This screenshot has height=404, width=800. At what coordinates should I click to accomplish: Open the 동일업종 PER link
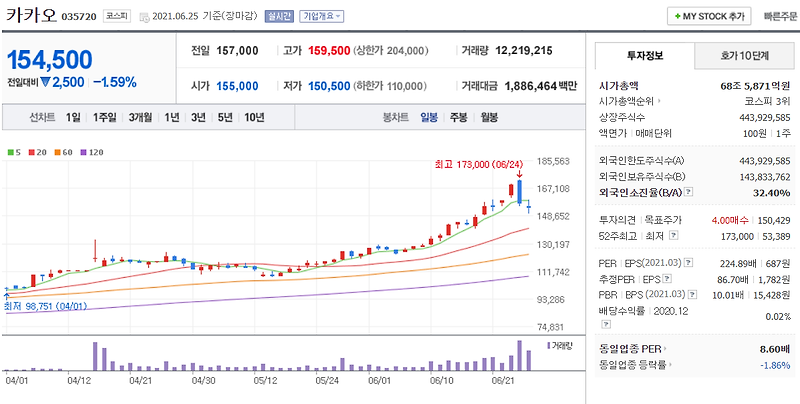(x=631, y=349)
